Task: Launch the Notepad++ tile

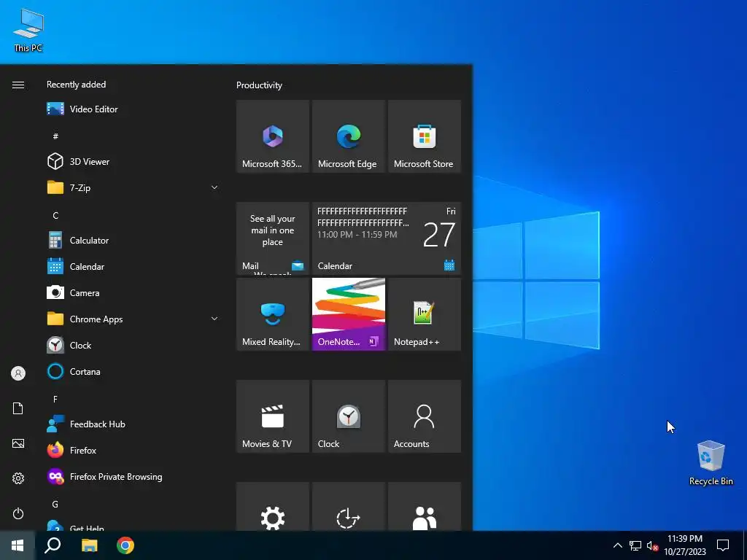Action: click(425, 314)
